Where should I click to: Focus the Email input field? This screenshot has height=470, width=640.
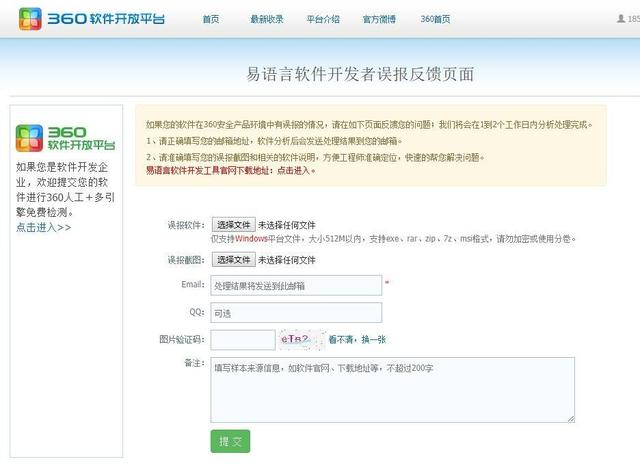[x=296, y=285]
